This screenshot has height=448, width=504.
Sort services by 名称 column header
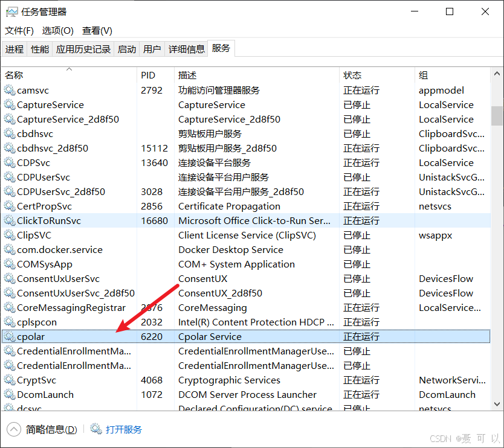69,75
